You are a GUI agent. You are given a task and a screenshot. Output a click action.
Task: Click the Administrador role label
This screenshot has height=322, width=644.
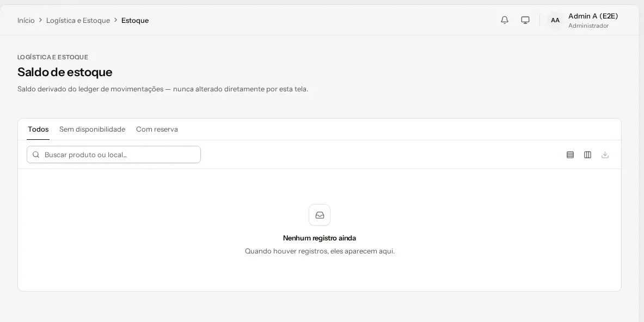point(588,26)
